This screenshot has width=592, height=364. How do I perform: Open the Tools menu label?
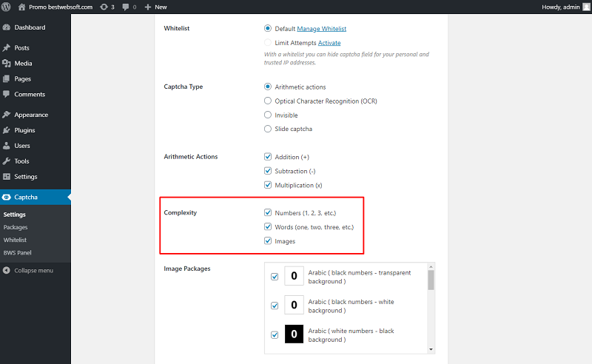click(x=21, y=161)
